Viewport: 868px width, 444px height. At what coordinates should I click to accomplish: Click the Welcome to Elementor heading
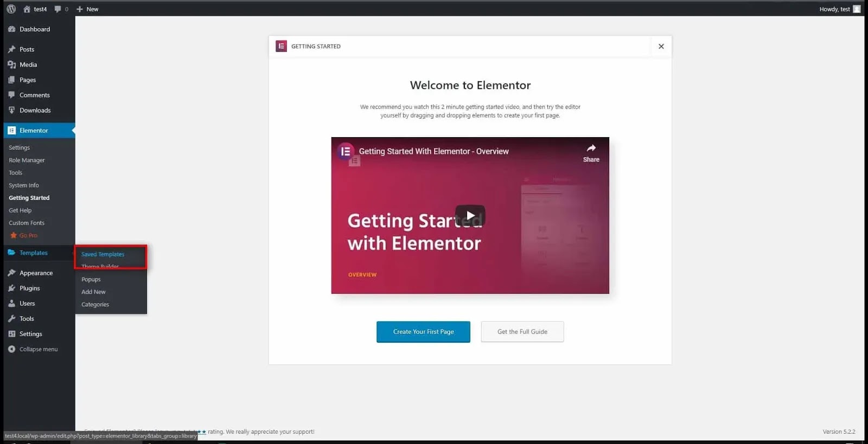tap(470, 85)
